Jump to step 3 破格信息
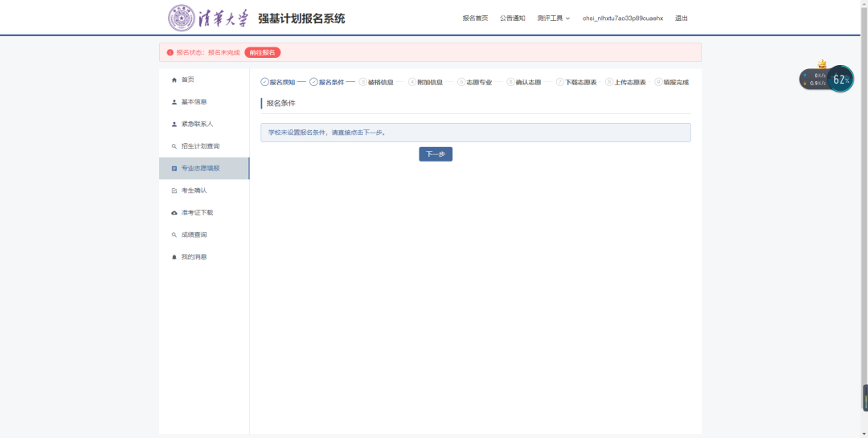 (x=376, y=82)
